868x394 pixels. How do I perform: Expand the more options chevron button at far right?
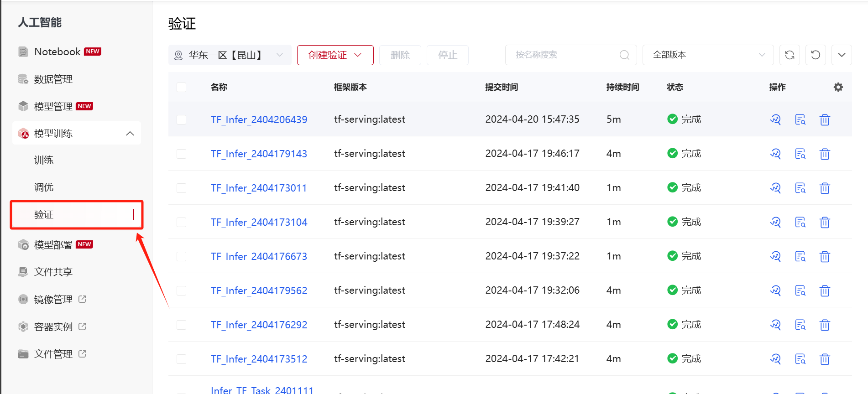[842, 55]
